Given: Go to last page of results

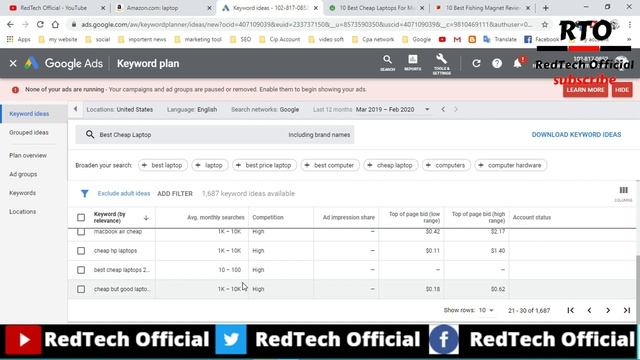Looking at the screenshot, I should (x=627, y=310).
